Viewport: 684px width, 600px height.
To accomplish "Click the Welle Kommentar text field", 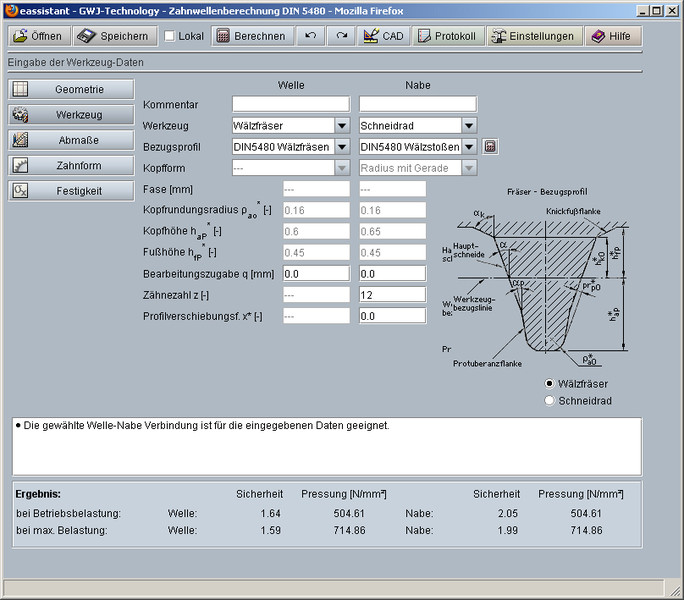I will 291,104.
